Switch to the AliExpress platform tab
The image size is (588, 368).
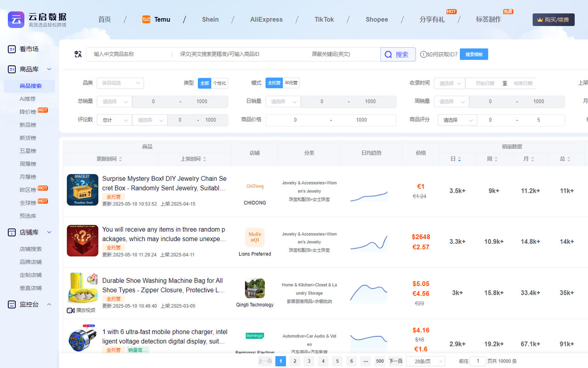[266, 19]
